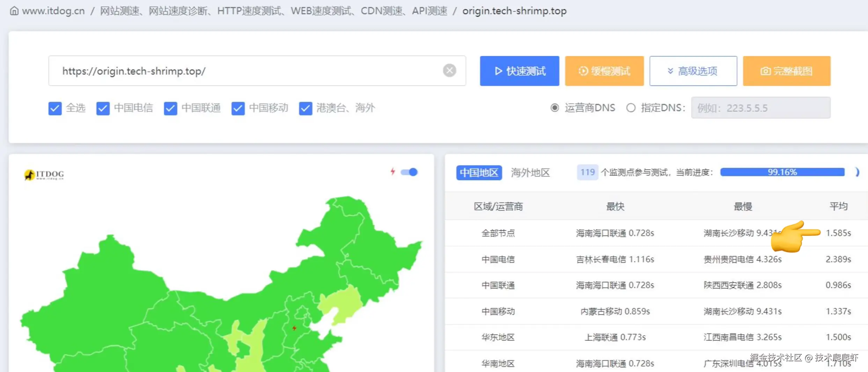The image size is (868, 372).
Task: Uncheck the 港澳台、海外 checkbox
Action: click(x=306, y=108)
